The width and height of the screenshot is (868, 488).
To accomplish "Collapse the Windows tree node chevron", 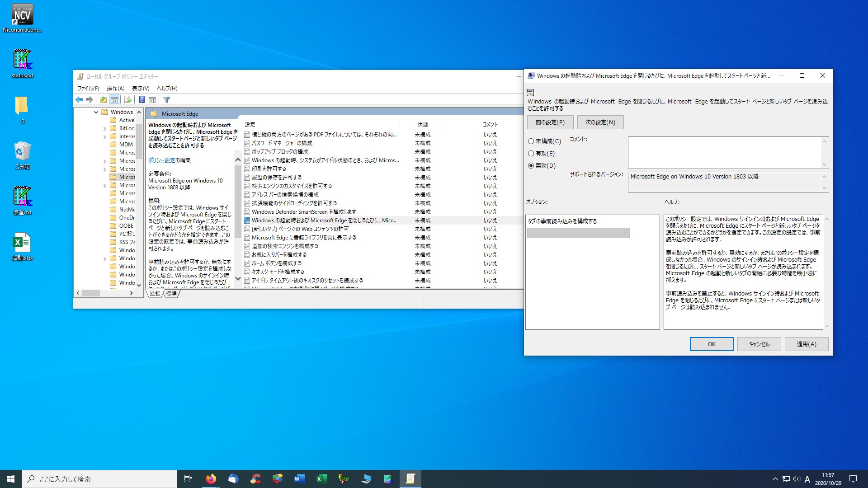I will (96, 112).
